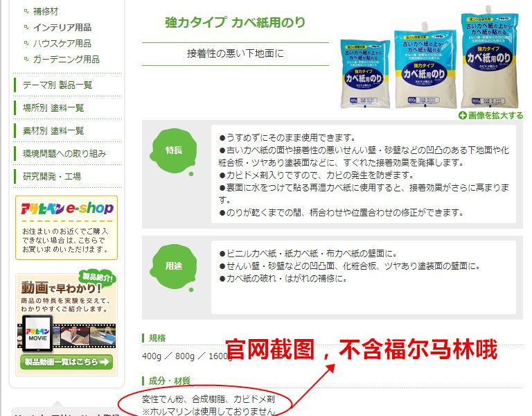Click the アサヒペン e-shop banner
This screenshot has width=532, height=416.
pyautogui.click(x=66, y=227)
